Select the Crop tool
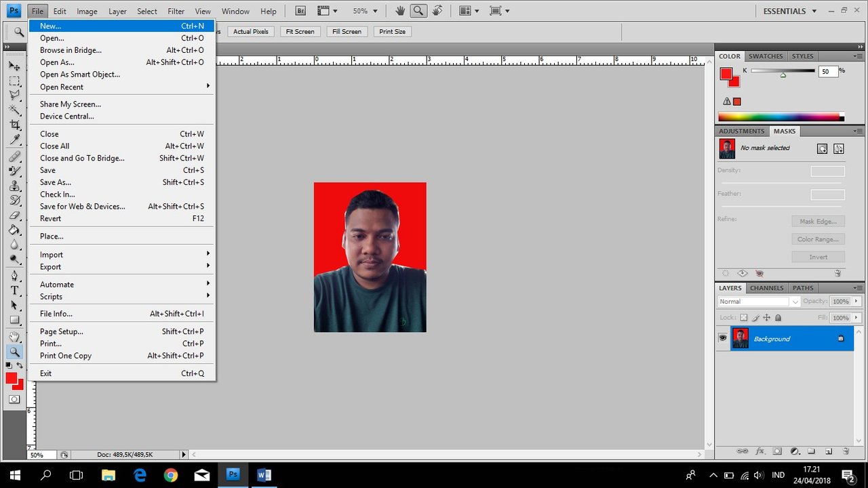The image size is (868, 488). click(14, 125)
